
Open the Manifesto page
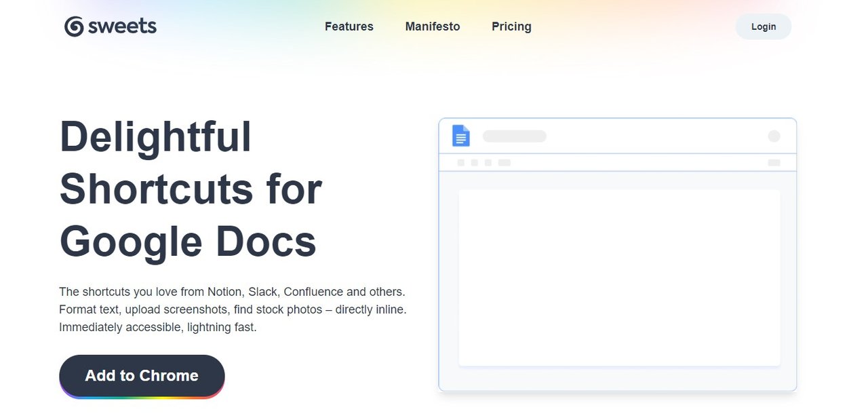[433, 26]
